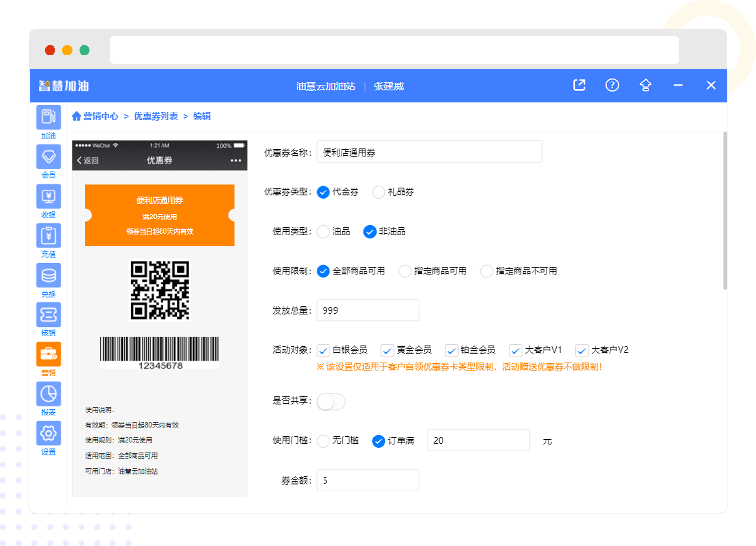Viewport: 756px width, 546px height.
Task: Click the red macOS close dot
Action: (x=50, y=50)
